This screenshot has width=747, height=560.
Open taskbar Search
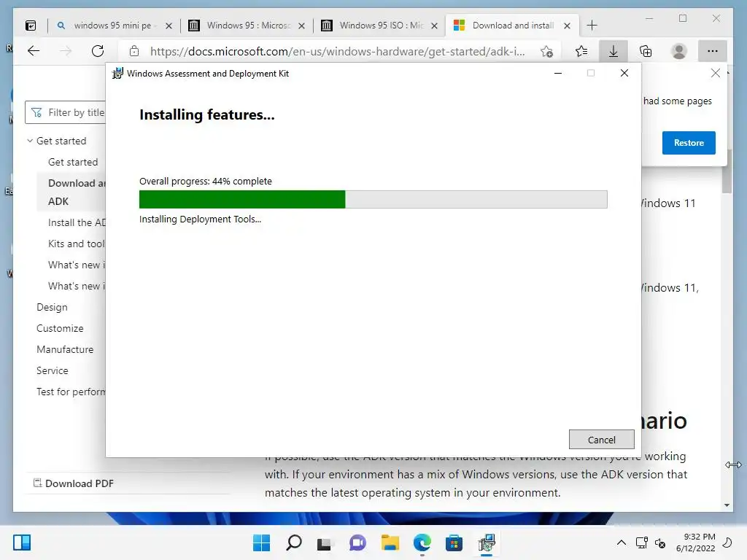click(x=293, y=542)
